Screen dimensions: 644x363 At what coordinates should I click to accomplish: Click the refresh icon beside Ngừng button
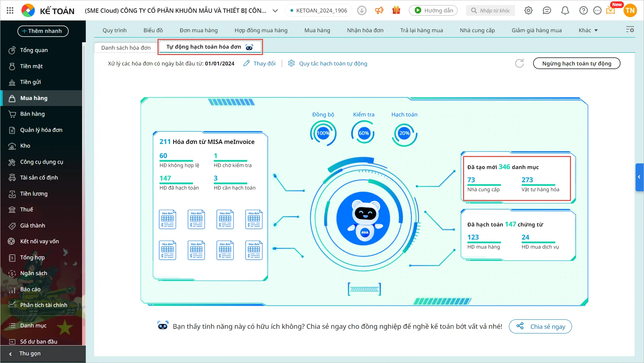coord(519,63)
